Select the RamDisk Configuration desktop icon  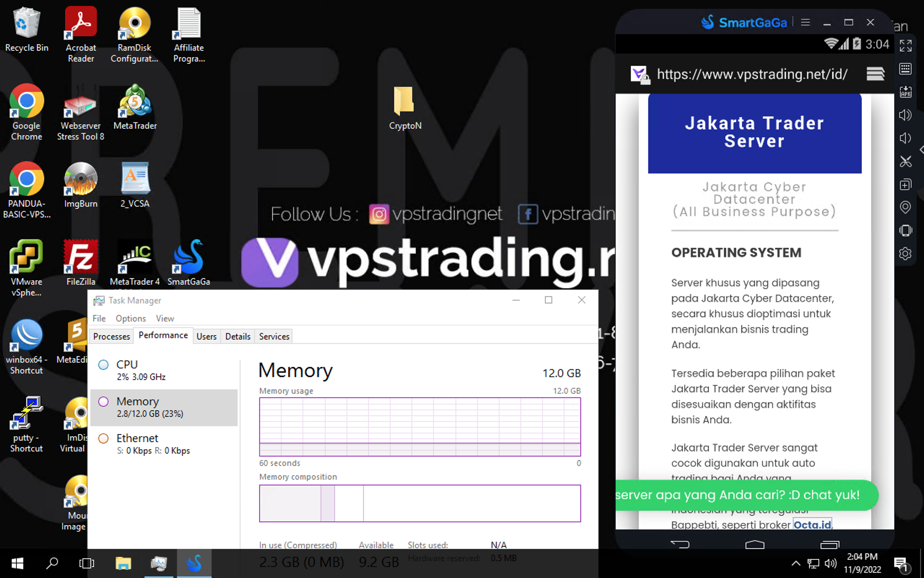(134, 34)
